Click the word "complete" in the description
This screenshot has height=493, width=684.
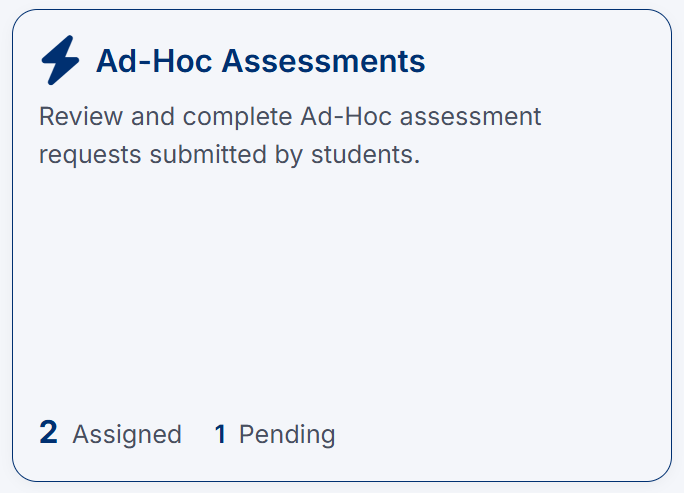click(236, 117)
